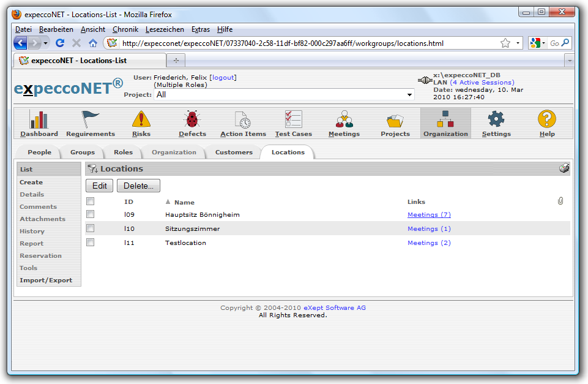Check the box for Hauptsitz Bönnigheim
Screen dimensions: 588x384
click(91, 214)
